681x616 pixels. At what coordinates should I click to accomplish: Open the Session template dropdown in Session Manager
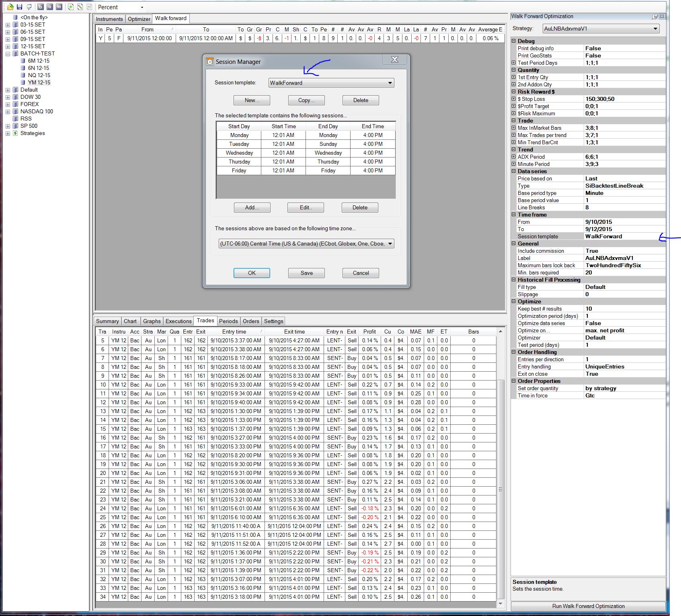(x=331, y=83)
